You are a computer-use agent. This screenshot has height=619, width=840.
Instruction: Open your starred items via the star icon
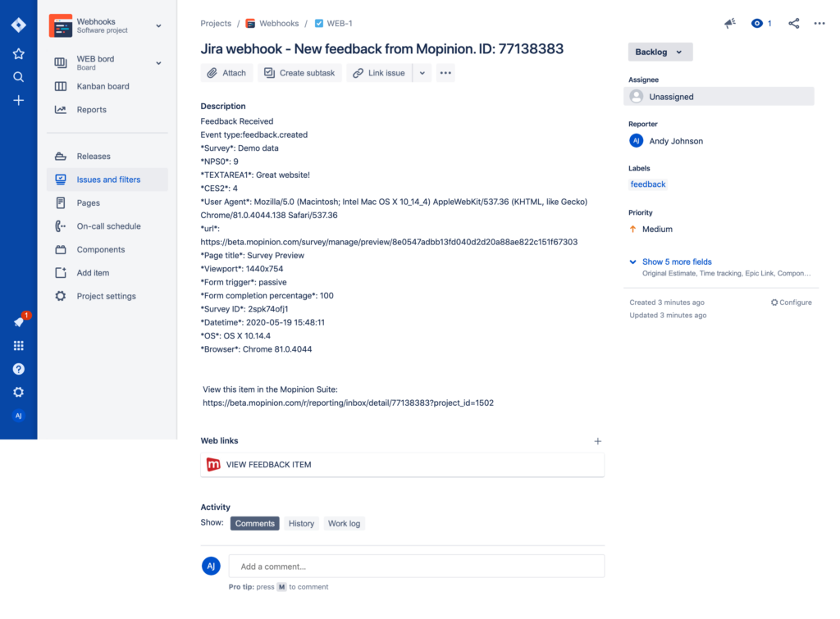(x=18, y=53)
